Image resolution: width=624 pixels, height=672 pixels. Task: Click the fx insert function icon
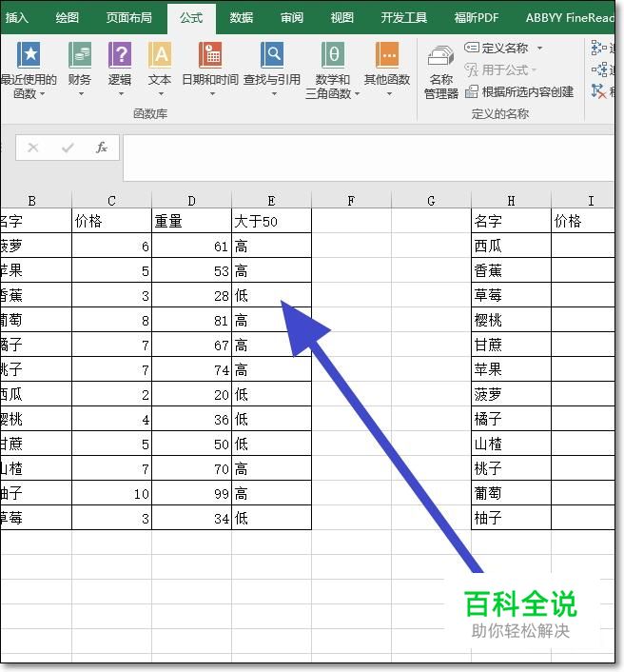click(102, 148)
